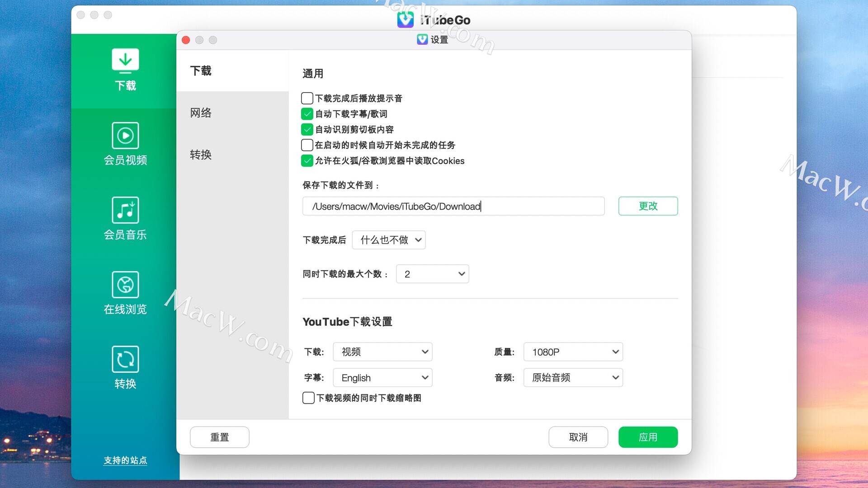This screenshot has width=868, height=488.
Task: Click the 更改 button to change folder
Action: click(648, 206)
